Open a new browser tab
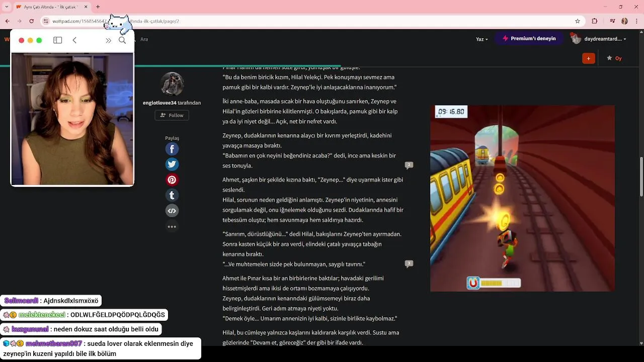 98,7
